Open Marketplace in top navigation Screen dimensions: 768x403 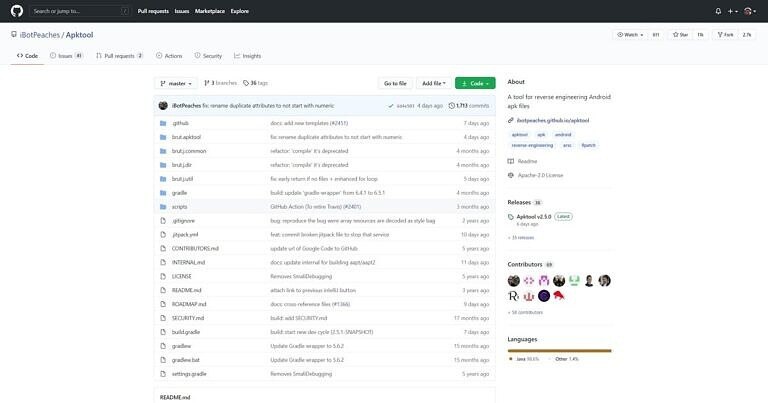pos(210,11)
